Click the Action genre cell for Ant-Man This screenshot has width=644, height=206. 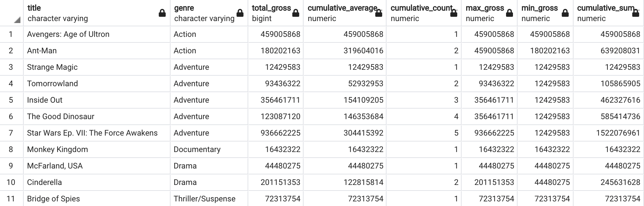(209, 51)
